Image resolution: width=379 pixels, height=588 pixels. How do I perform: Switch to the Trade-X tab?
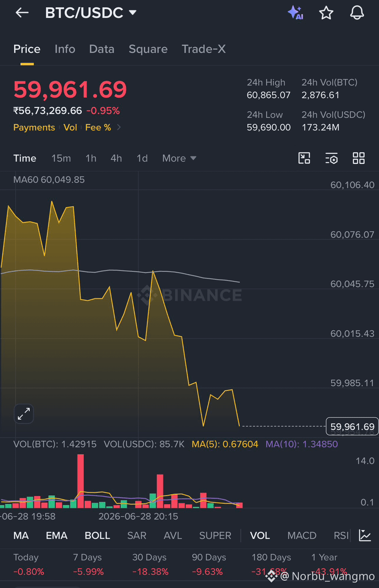(204, 49)
